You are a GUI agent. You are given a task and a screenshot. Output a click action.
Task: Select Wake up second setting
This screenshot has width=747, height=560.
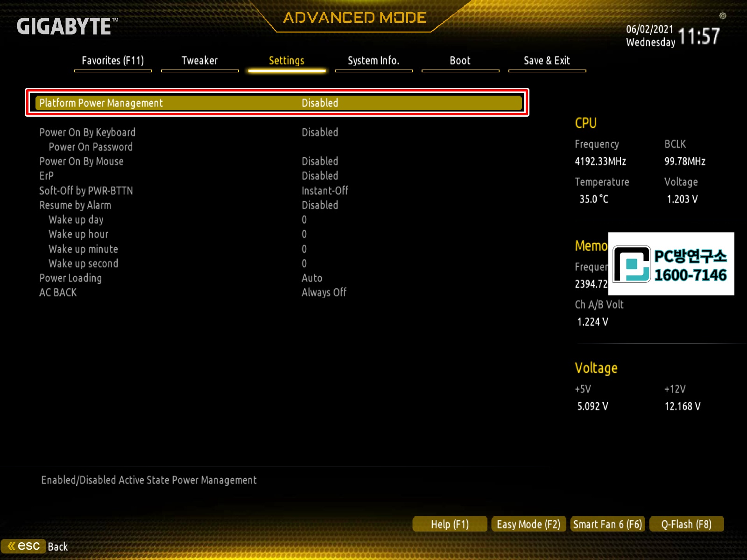coord(84,264)
